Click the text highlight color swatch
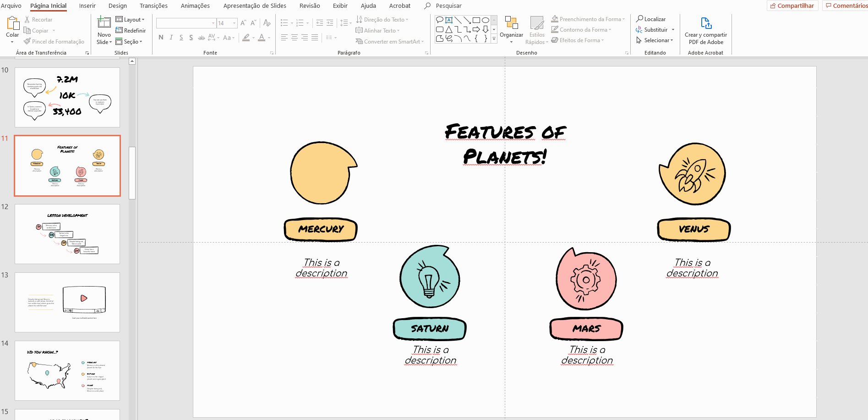Image resolution: width=868 pixels, height=420 pixels. coord(246,38)
